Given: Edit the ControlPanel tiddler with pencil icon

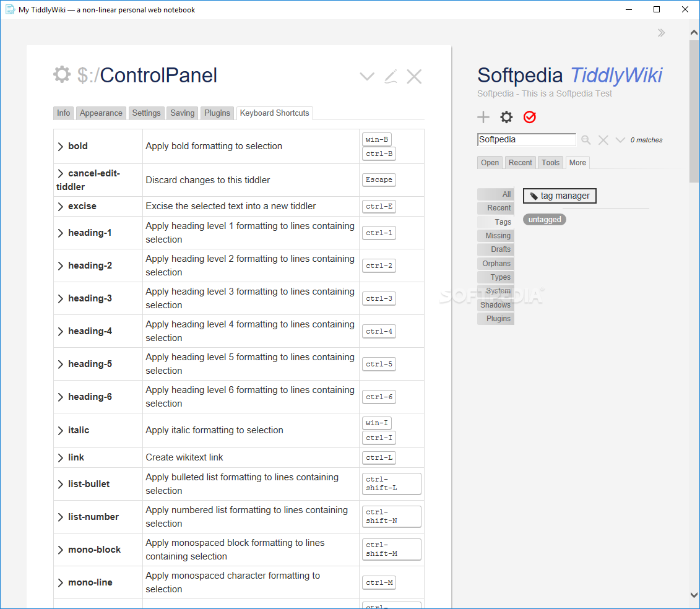Looking at the screenshot, I should (x=391, y=76).
